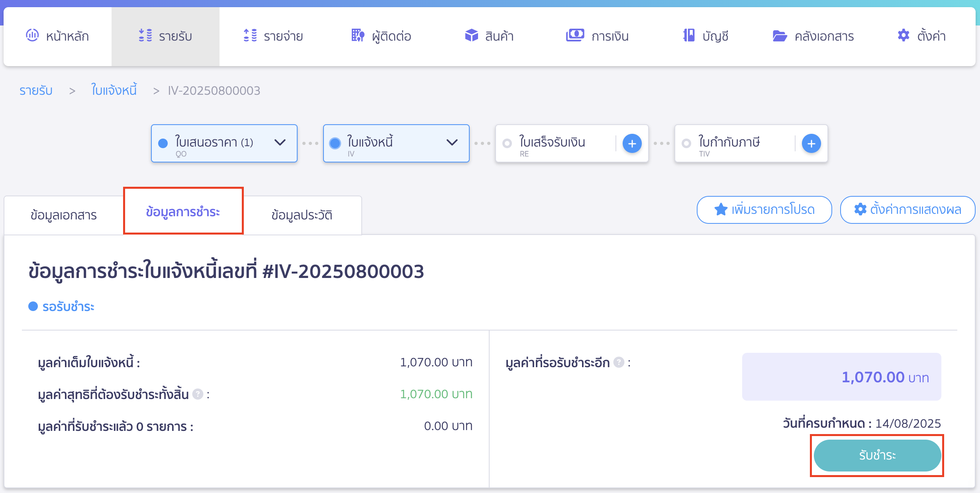Click the ใบแจ้งหนี้ IV status dot
980x493 pixels.
335,143
